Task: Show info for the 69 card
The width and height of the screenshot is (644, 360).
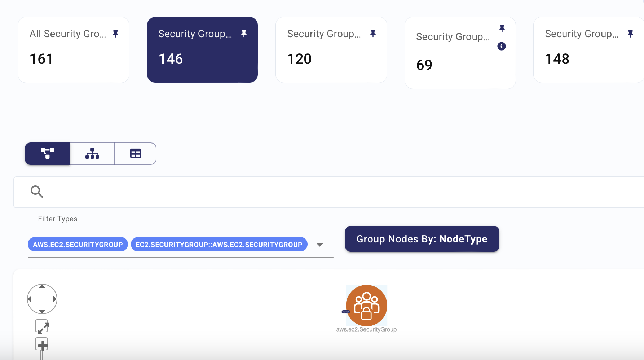Action: 502,46
